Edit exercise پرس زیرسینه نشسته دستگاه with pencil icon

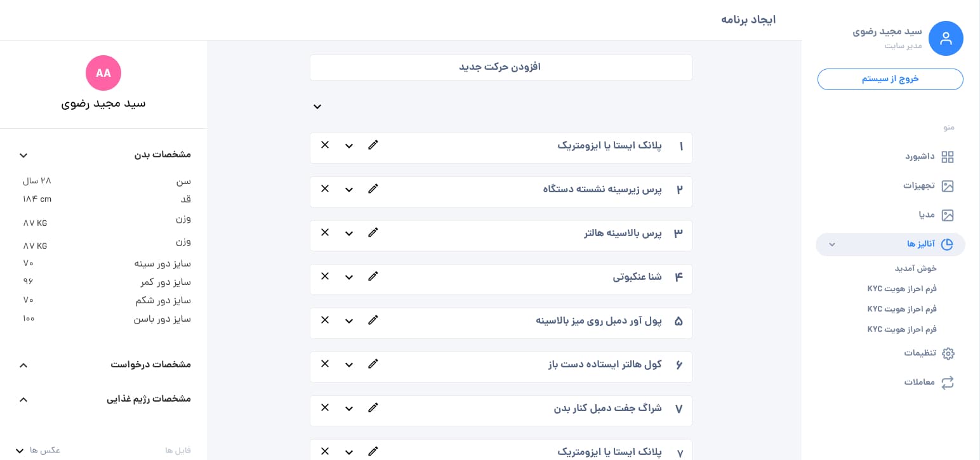pyautogui.click(x=373, y=188)
